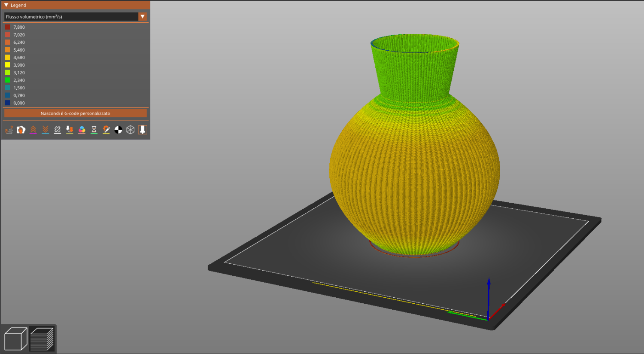This screenshot has width=644, height=354.
Task: Select the 3,120 legend value
Action: (19, 73)
